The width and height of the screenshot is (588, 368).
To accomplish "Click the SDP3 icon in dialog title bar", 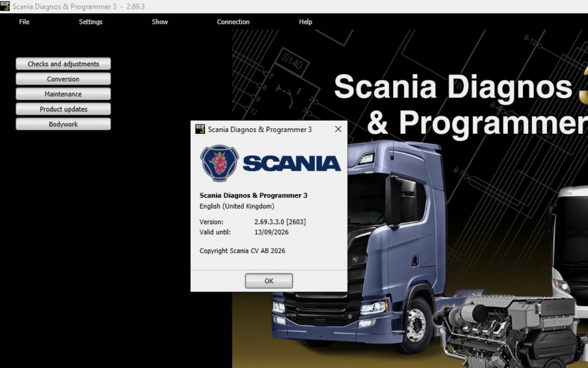I will (x=200, y=129).
